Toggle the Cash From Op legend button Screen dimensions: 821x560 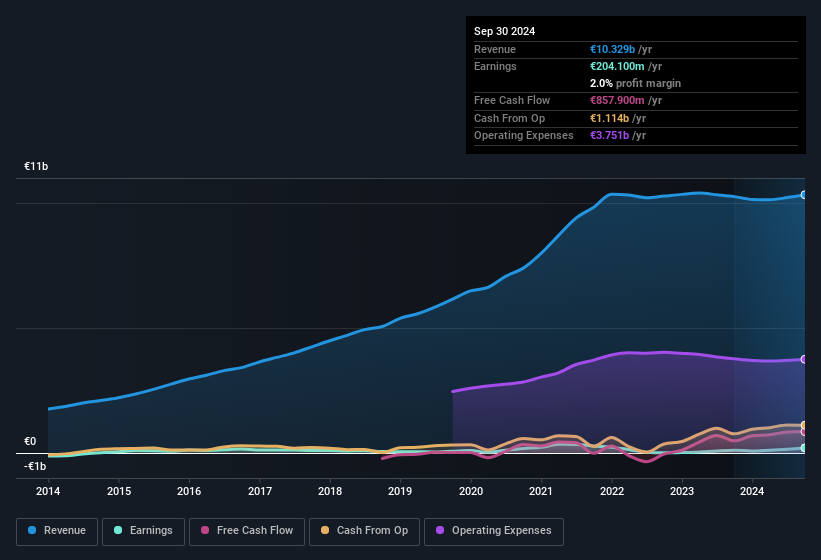pyautogui.click(x=364, y=531)
